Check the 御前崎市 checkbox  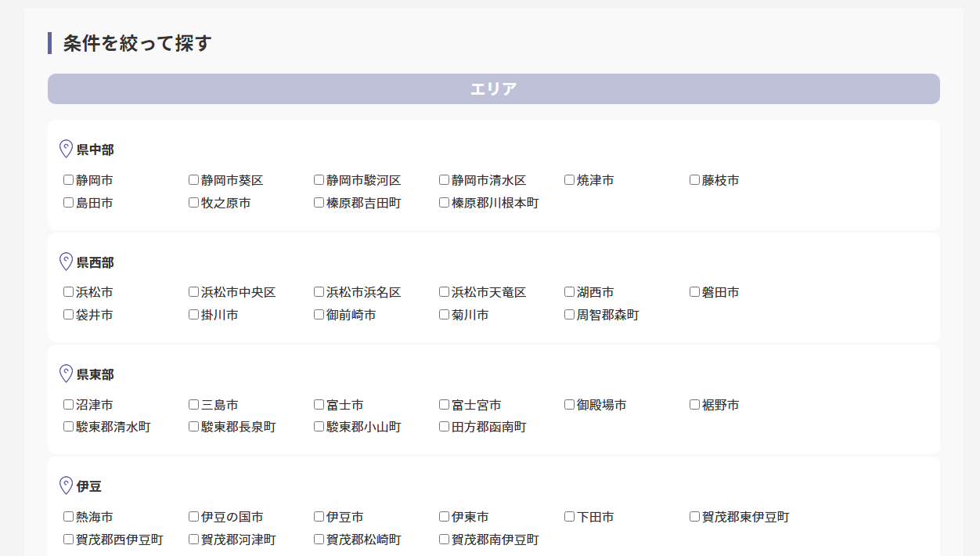coord(319,315)
